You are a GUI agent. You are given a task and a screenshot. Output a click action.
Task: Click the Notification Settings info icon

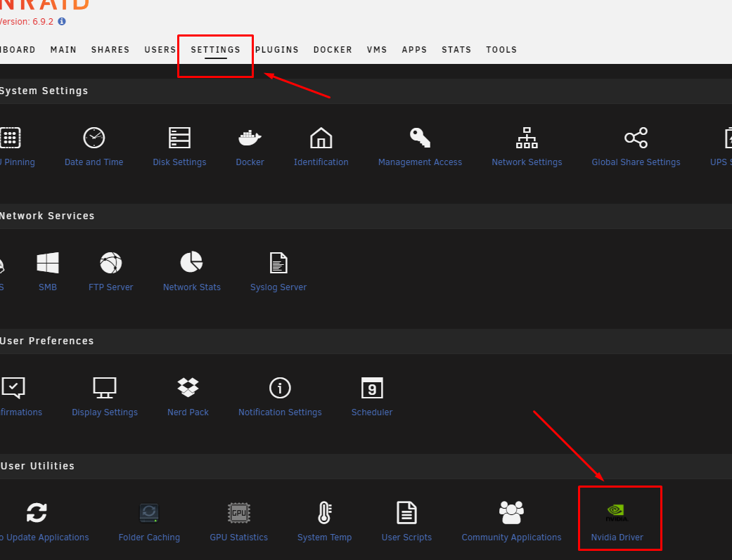click(280, 388)
